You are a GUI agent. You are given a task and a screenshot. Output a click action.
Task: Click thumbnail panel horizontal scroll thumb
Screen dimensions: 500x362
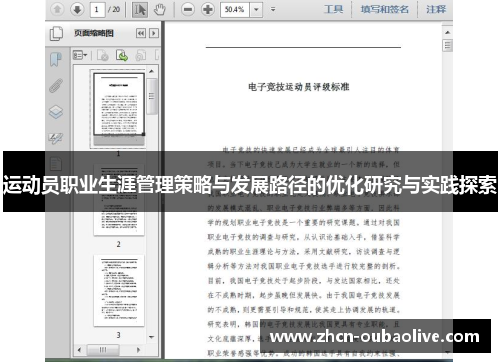[x=103, y=350]
